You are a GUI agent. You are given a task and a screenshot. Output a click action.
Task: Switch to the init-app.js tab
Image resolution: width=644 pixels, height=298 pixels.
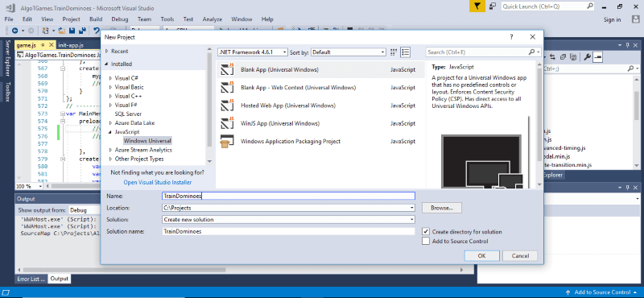[71, 45]
